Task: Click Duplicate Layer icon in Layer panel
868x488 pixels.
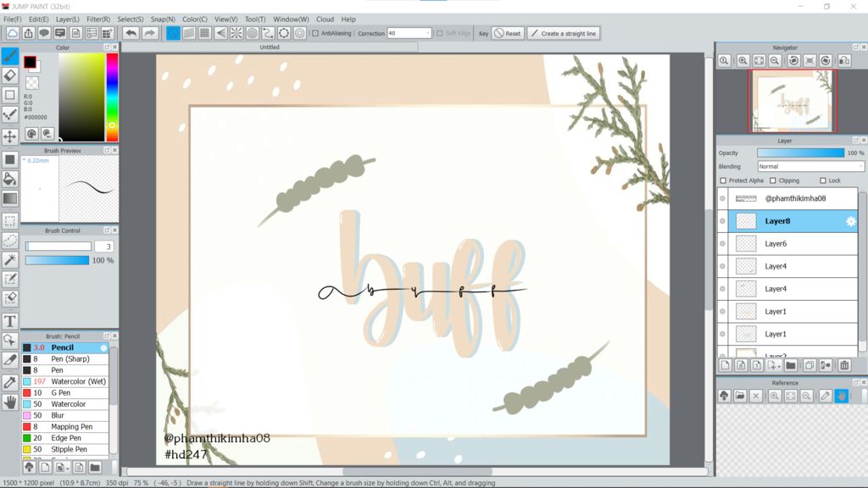Action: [810, 365]
